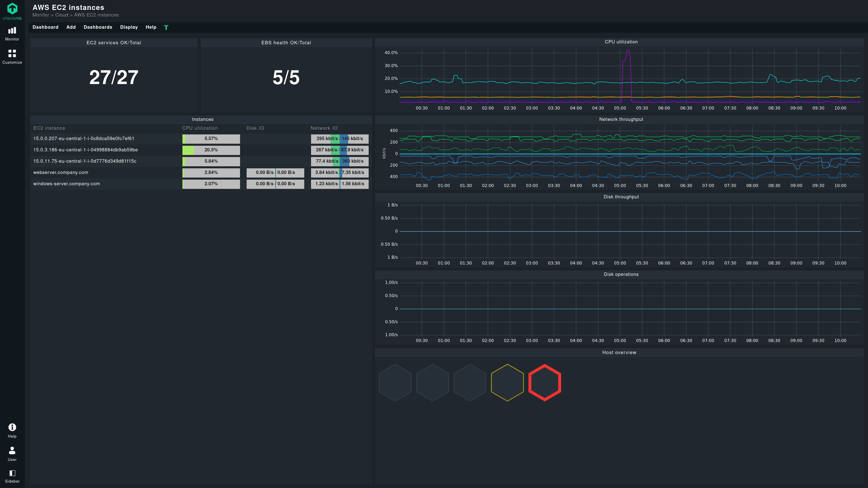Click the first gray host hexagon
Image resolution: width=868 pixels, height=488 pixels.
[x=395, y=382]
